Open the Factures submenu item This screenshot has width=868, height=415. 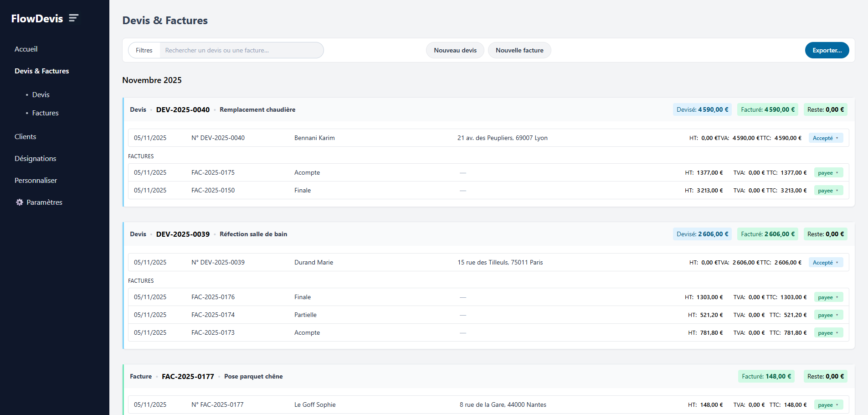45,113
